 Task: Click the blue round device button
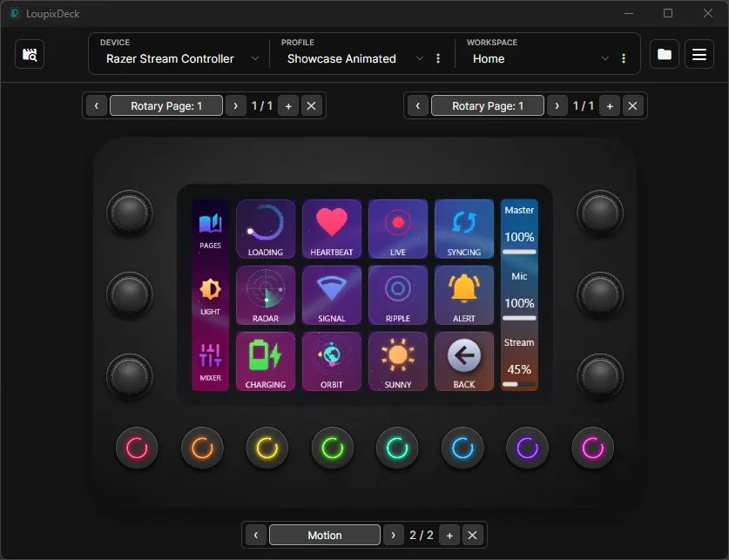click(462, 448)
